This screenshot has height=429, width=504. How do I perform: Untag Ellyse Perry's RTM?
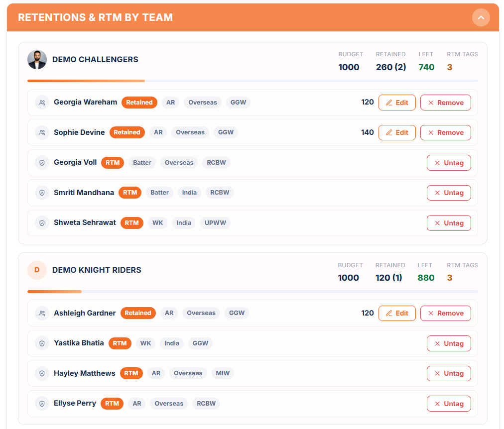(x=449, y=404)
